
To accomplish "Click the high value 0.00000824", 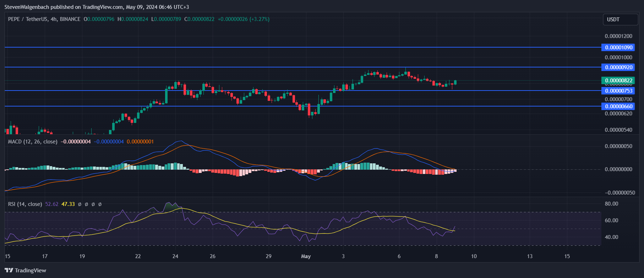I will (x=135, y=19).
